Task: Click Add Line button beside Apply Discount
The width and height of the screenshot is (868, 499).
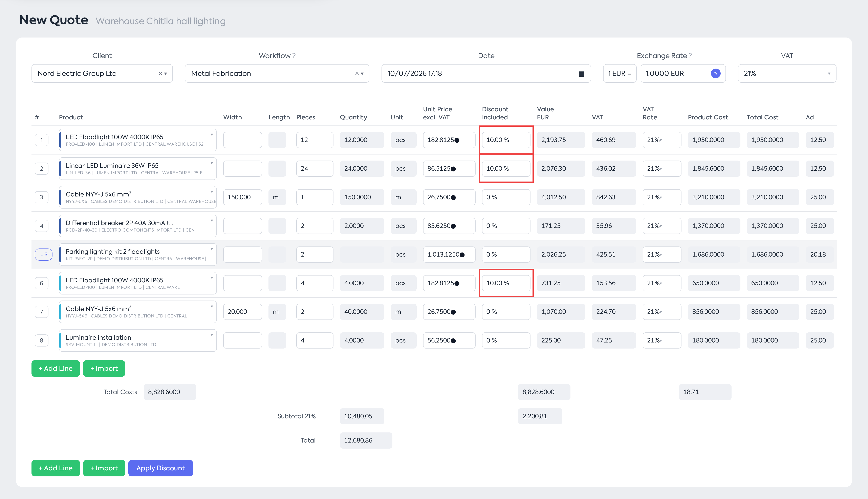Action: (x=56, y=468)
